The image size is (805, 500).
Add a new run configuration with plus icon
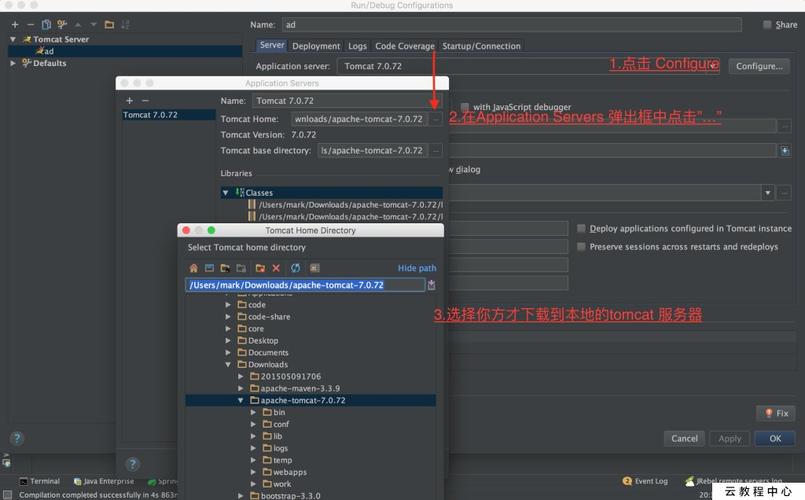[x=15, y=24]
